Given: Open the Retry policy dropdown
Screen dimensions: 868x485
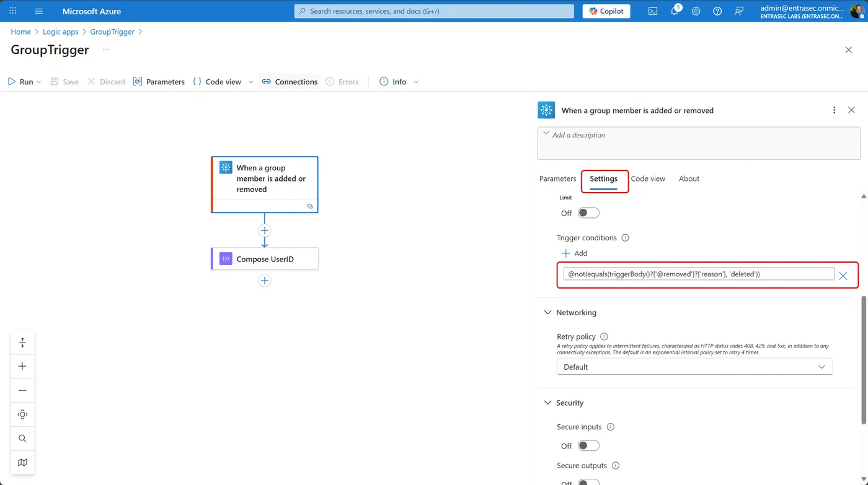Looking at the screenshot, I should pyautogui.click(x=694, y=367).
